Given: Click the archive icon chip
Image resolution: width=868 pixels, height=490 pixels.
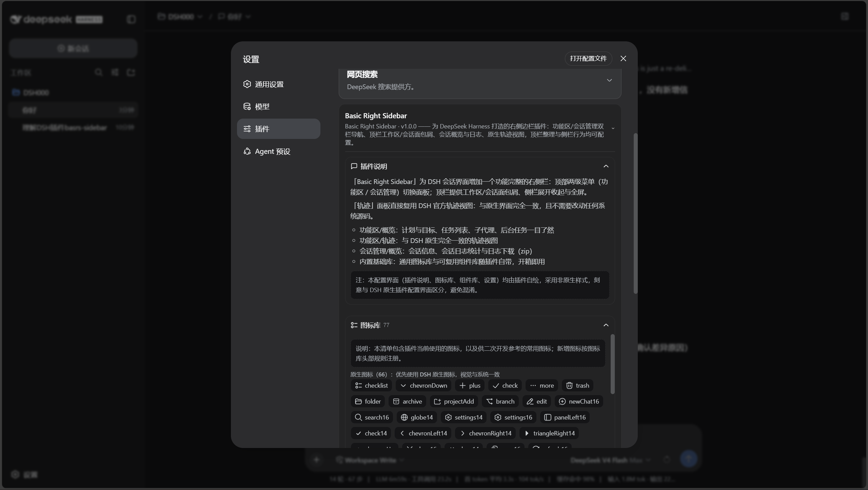Looking at the screenshot, I should point(407,401).
